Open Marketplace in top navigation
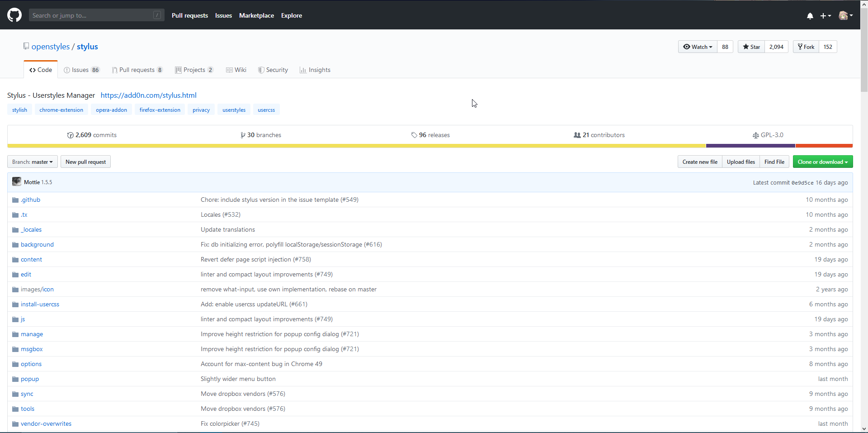868x433 pixels. pyautogui.click(x=256, y=15)
